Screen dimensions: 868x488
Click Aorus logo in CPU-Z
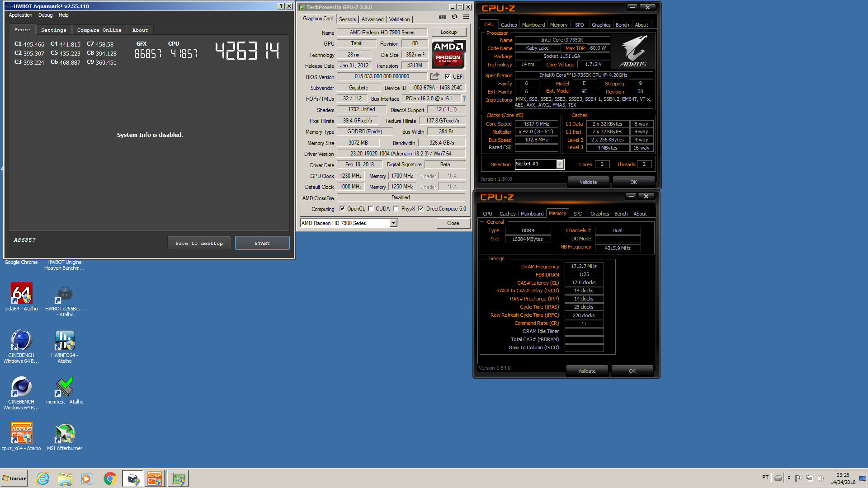[633, 51]
